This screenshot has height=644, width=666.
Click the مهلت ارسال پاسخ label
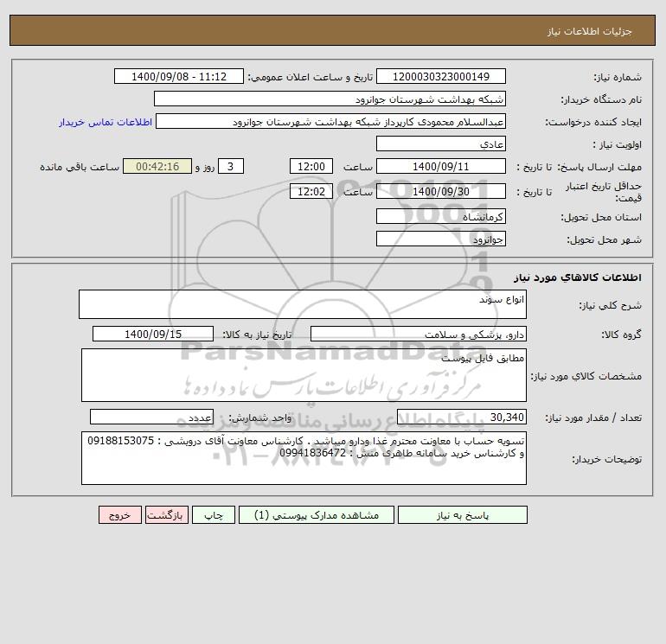point(599,167)
